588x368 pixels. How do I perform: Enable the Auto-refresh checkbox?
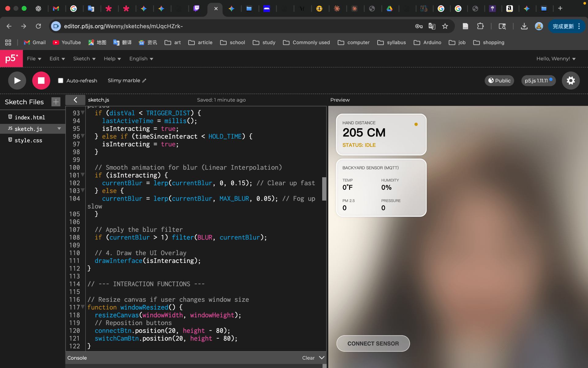(61, 80)
